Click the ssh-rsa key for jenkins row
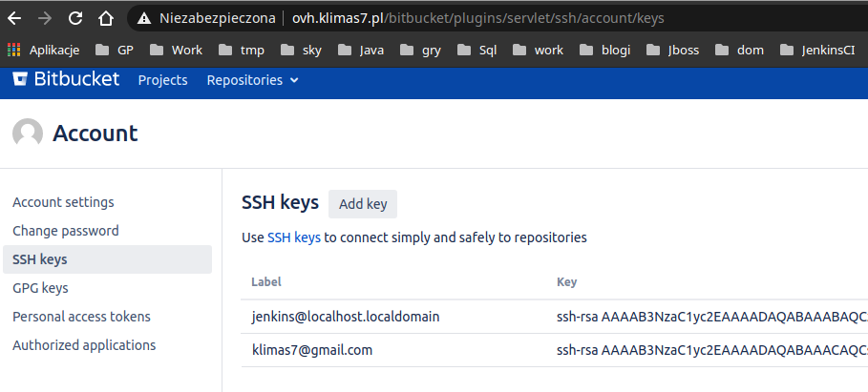The height and width of the screenshot is (392, 868). (712, 317)
